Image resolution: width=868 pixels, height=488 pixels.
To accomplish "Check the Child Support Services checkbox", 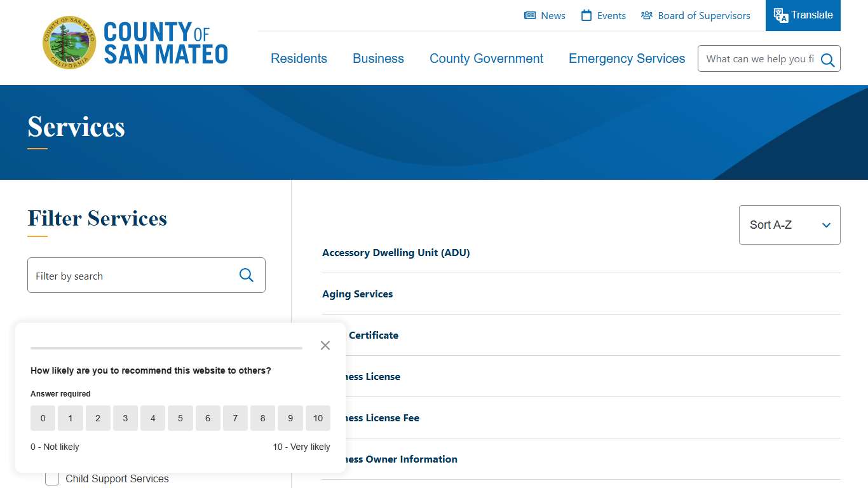I will [52, 478].
